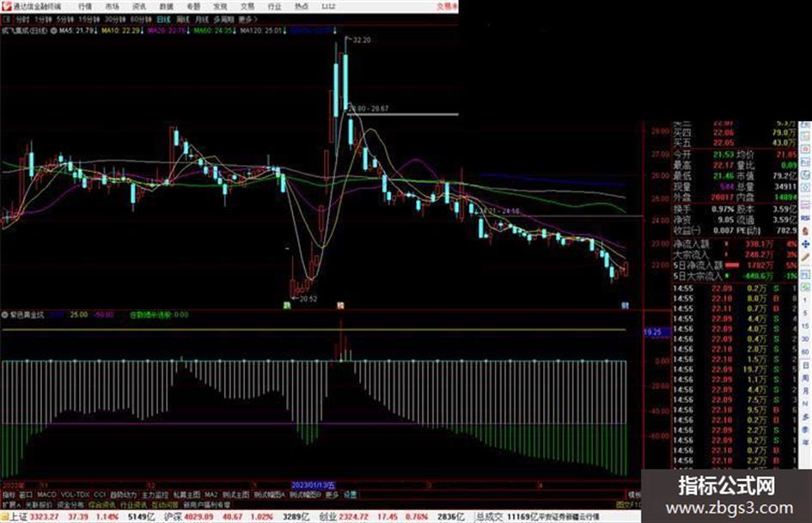
Task: Open the 关联报价 tab
Action: [x=39, y=504]
